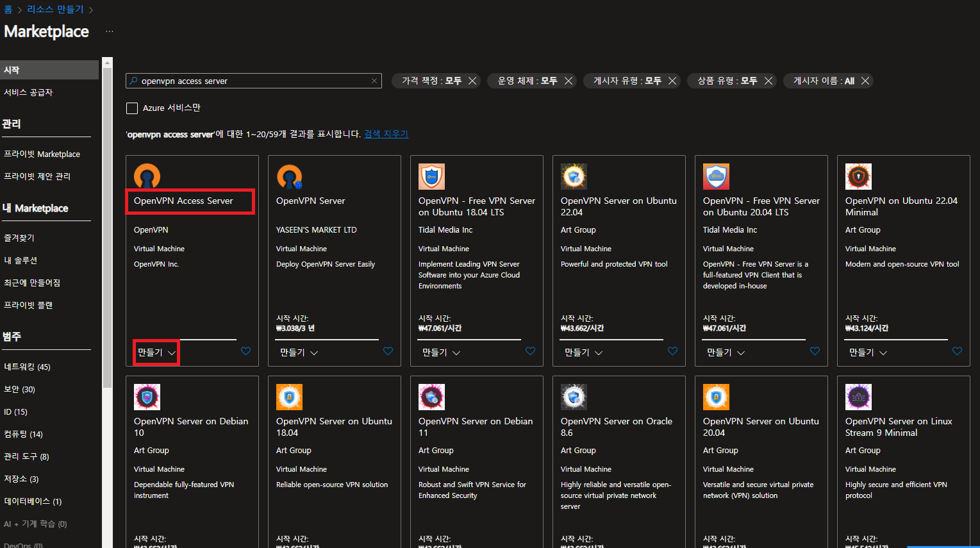This screenshot has height=548, width=980.
Task: Clear the search box with X icon
Action: point(374,81)
